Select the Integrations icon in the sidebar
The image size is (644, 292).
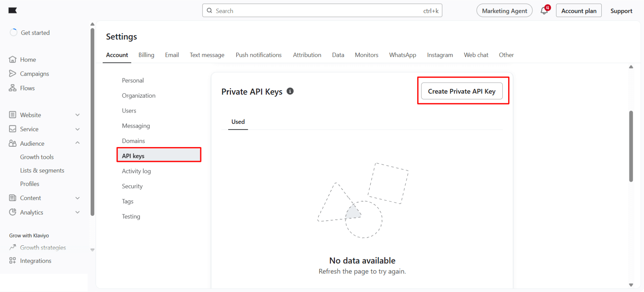point(13,261)
